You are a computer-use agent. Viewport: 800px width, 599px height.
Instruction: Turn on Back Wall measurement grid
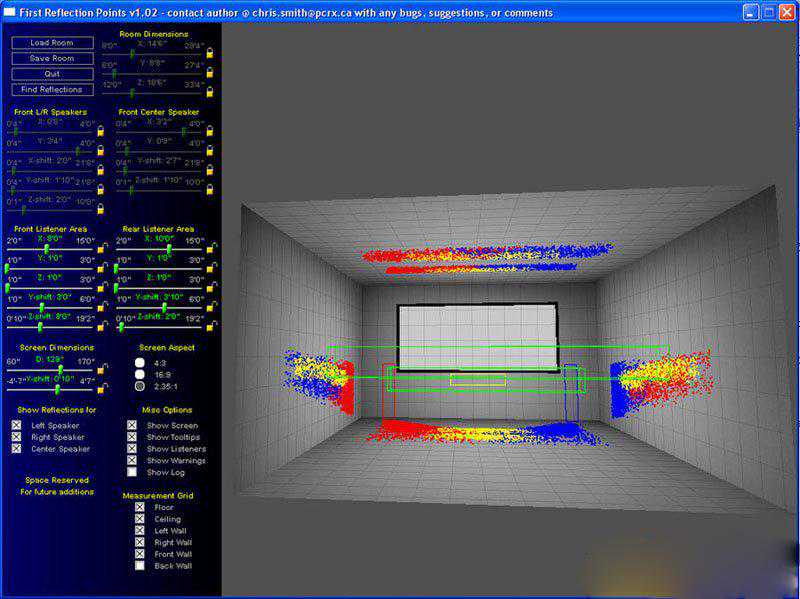click(x=140, y=566)
